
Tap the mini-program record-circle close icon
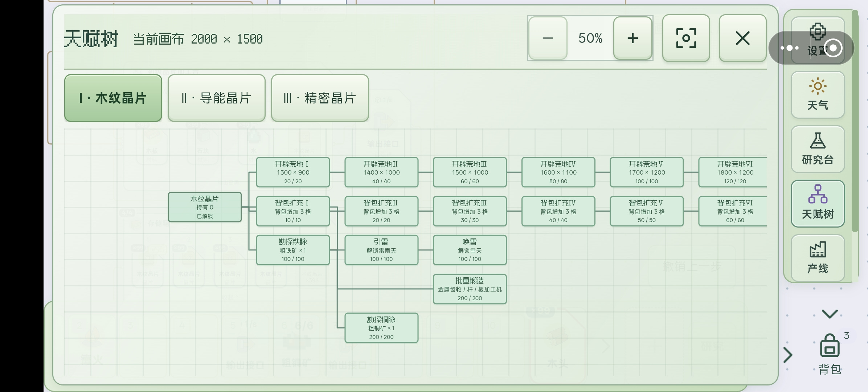click(x=833, y=48)
